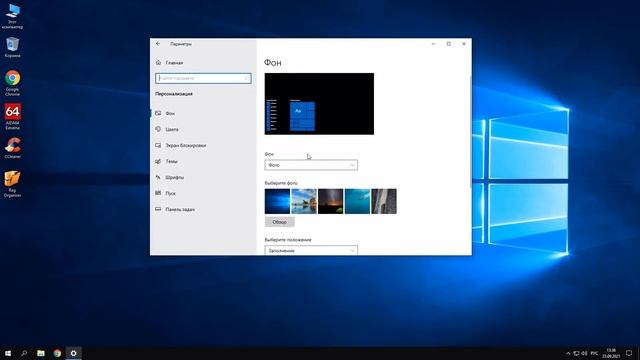
Task: Open the Windows Start menu
Action: [8, 353]
